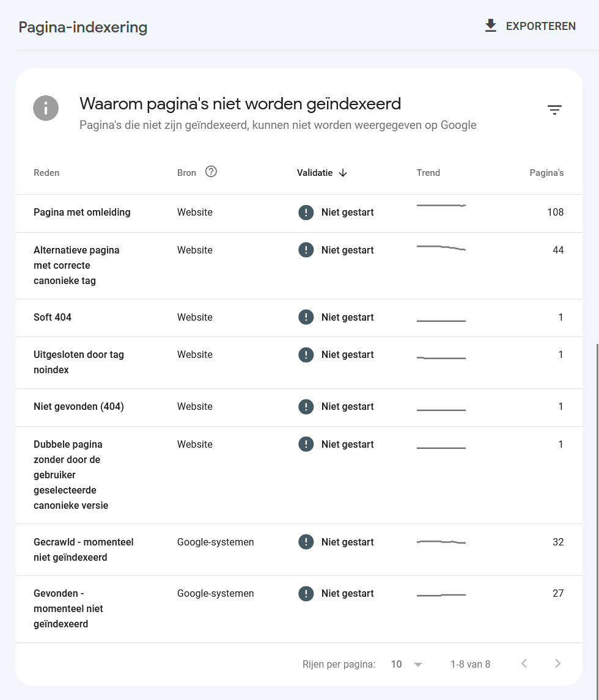Open the filter rows icon
This screenshot has height=700, width=599.
click(554, 110)
